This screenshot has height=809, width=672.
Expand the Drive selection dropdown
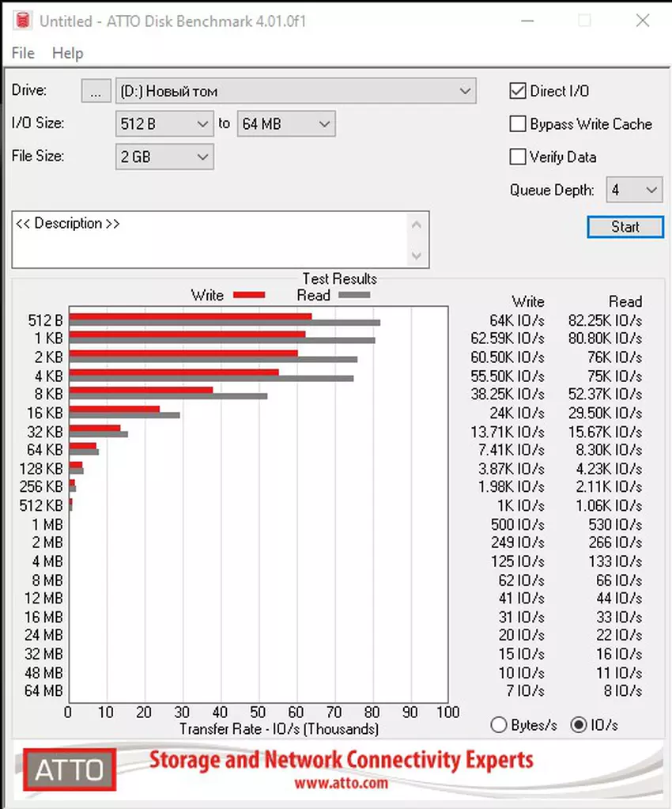click(465, 91)
